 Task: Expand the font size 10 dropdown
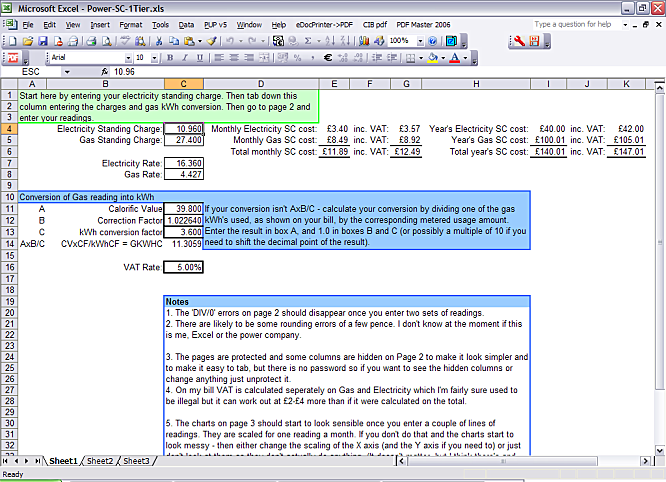155,58
